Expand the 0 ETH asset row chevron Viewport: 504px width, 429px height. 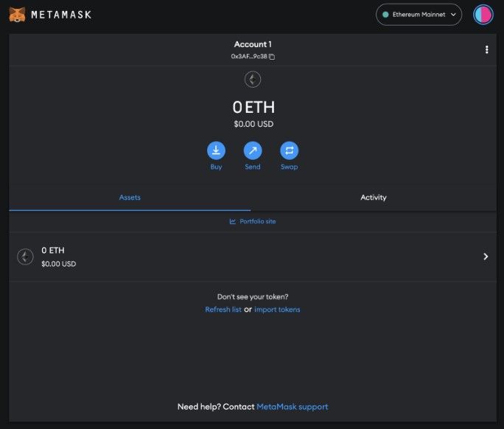click(486, 257)
